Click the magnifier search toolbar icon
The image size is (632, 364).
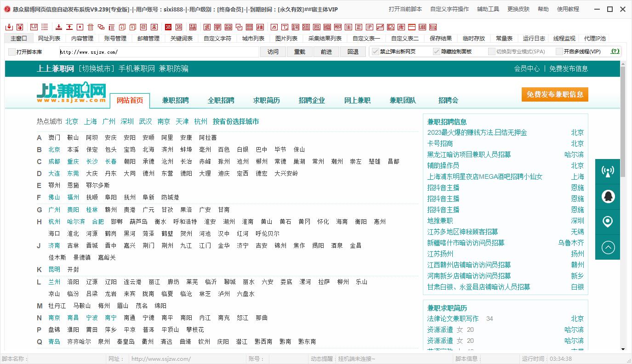pos(390,27)
